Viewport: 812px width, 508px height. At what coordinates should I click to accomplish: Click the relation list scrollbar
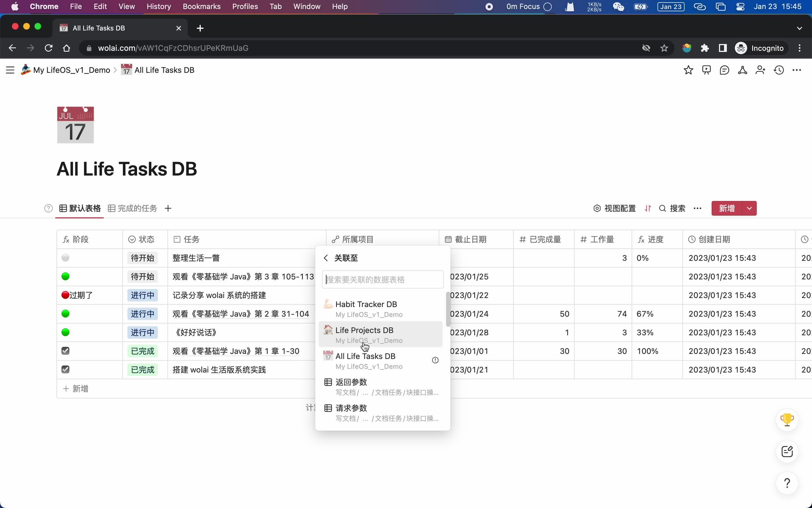pyautogui.click(x=448, y=309)
